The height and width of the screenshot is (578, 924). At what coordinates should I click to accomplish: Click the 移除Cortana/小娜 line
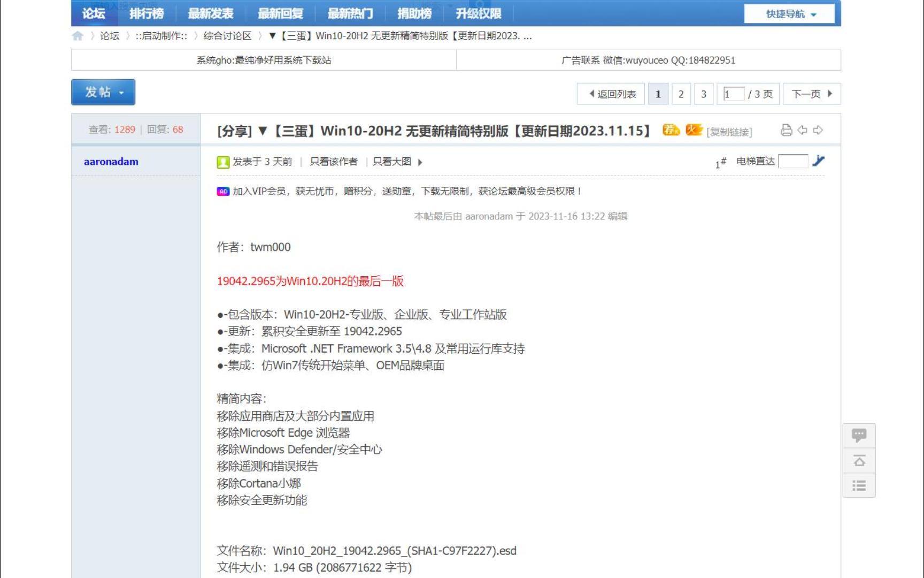point(259,483)
